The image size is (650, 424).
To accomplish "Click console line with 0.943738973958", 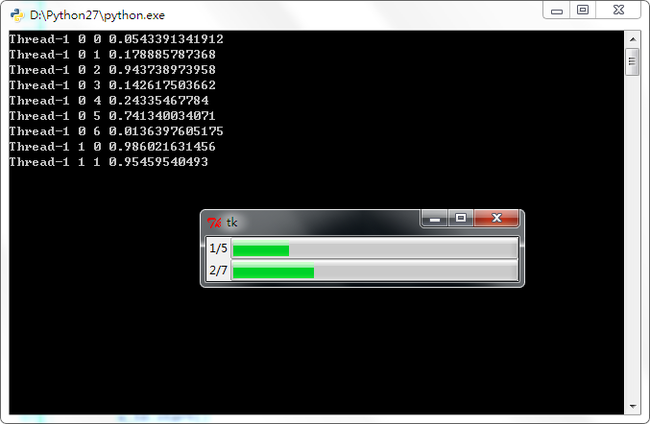I will (x=112, y=70).
